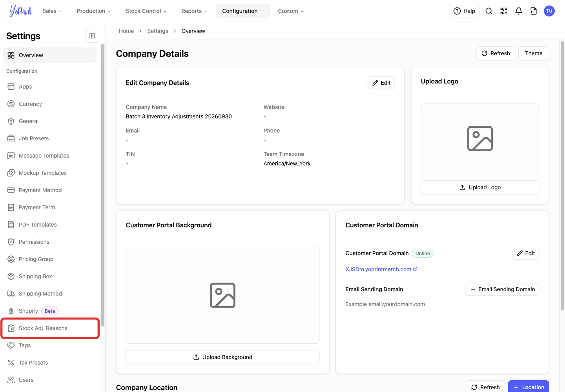Click the logo image placeholder
This screenshot has width=565, height=392.
click(480, 138)
